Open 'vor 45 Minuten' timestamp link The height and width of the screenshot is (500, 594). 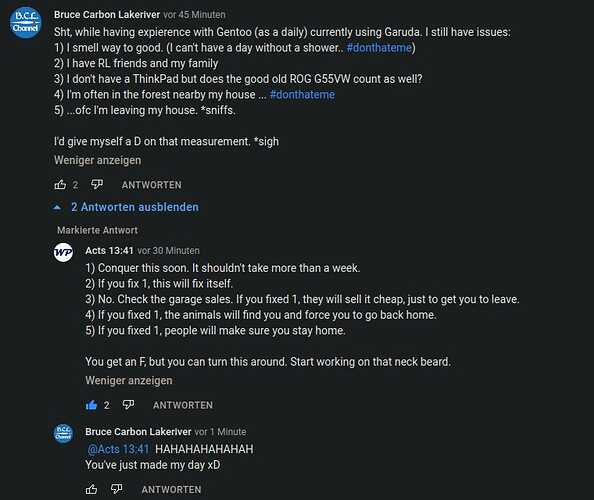click(194, 15)
